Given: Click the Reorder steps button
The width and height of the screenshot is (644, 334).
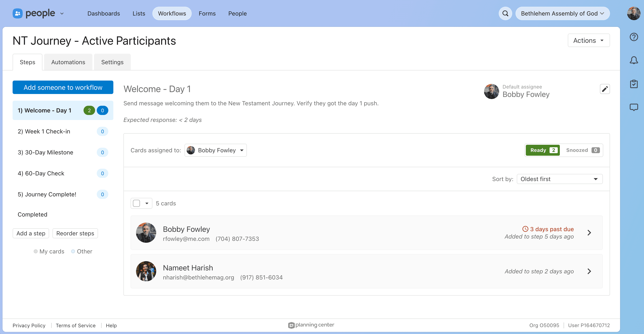Looking at the screenshot, I should click(75, 233).
